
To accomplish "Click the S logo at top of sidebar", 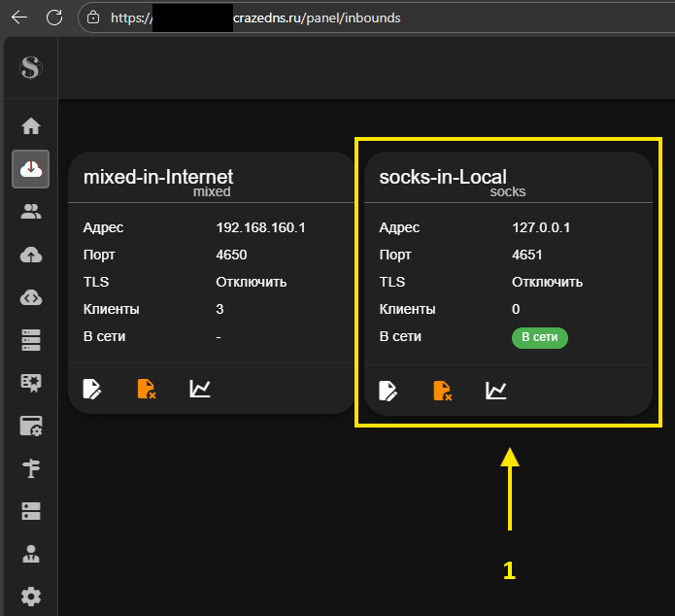I will (x=31, y=68).
